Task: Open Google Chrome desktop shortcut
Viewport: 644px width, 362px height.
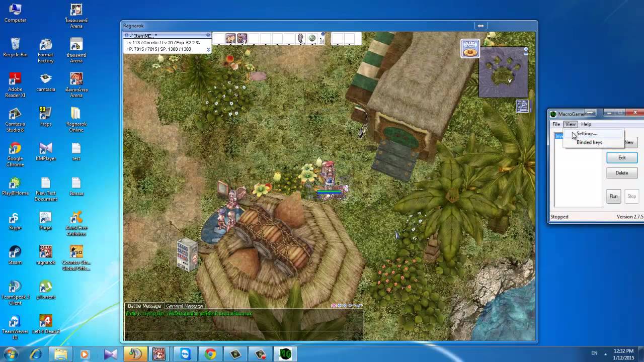Action: coord(15,155)
